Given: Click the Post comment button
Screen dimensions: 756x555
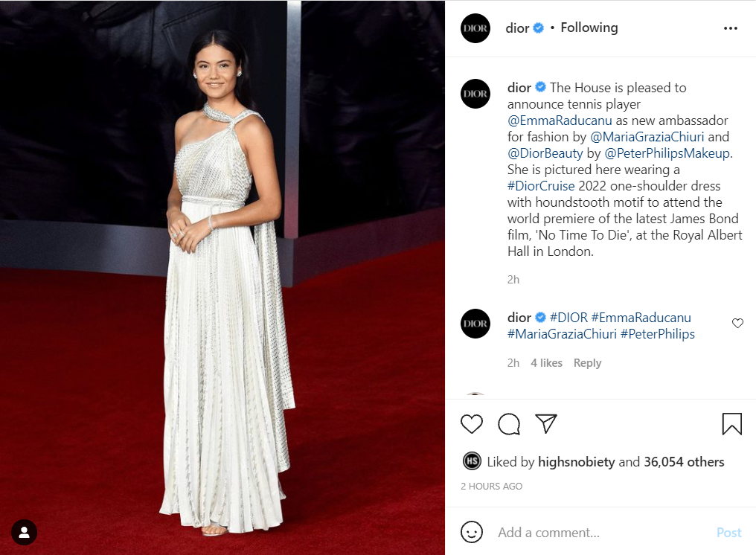Looking at the screenshot, I should pyautogui.click(x=728, y=533).
